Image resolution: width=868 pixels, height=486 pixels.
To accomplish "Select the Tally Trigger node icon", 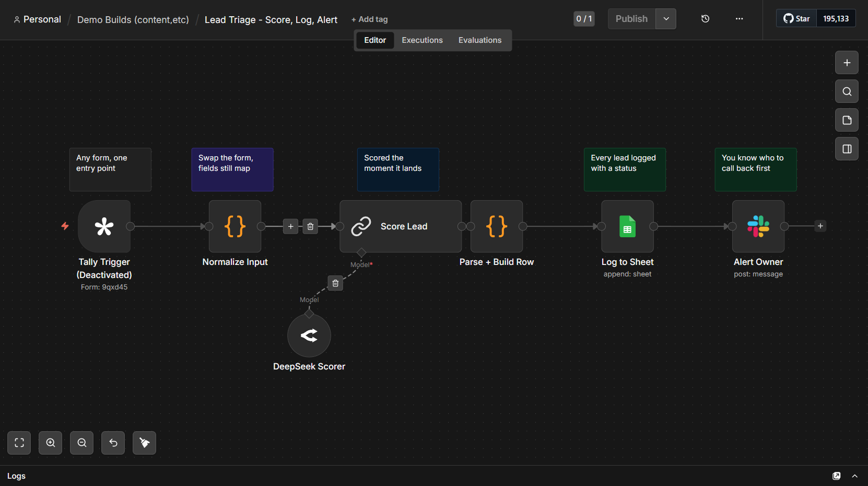I will [104, 226].
